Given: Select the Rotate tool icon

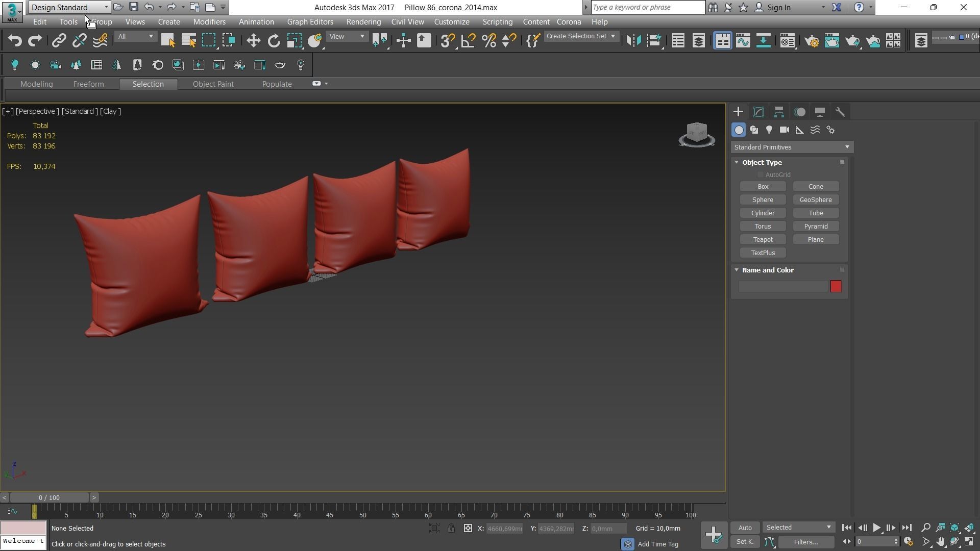Looking at the screenshot, I should tap(274, 41).
